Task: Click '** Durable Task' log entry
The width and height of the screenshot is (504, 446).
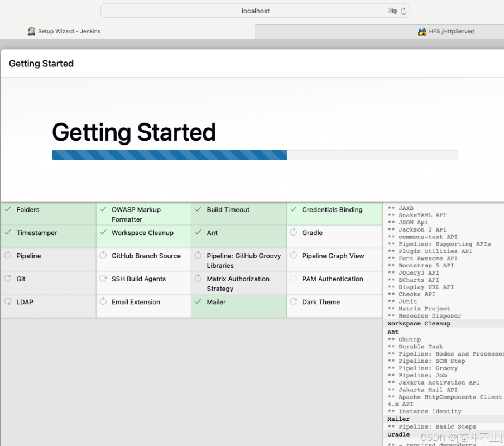Action: click(x=415, y=347)
